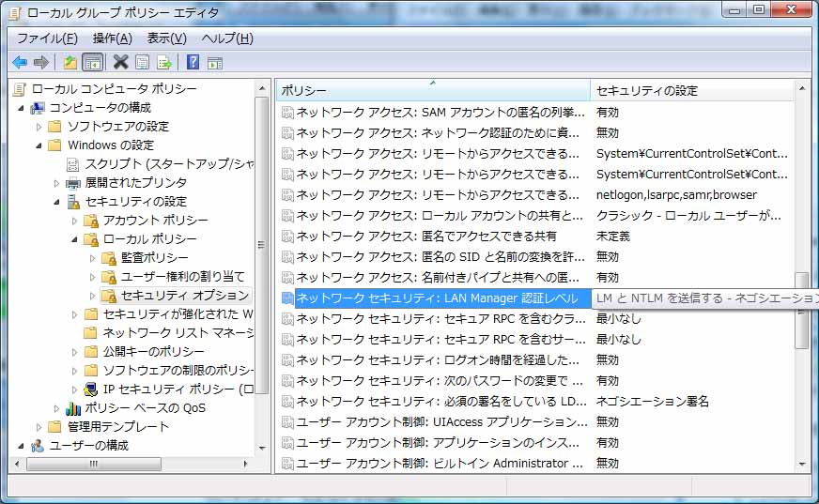Screen dimensions: 819x504
Task: Click the セキュリティの設定 lock icon
Action: 73,202
